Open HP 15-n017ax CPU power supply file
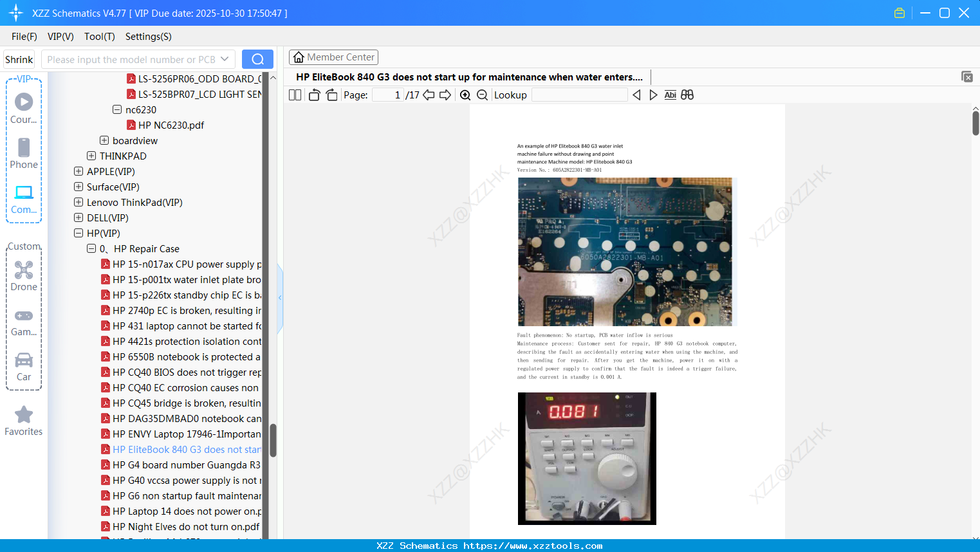Screen dimensions: 980x552 [x=181, y=264]
